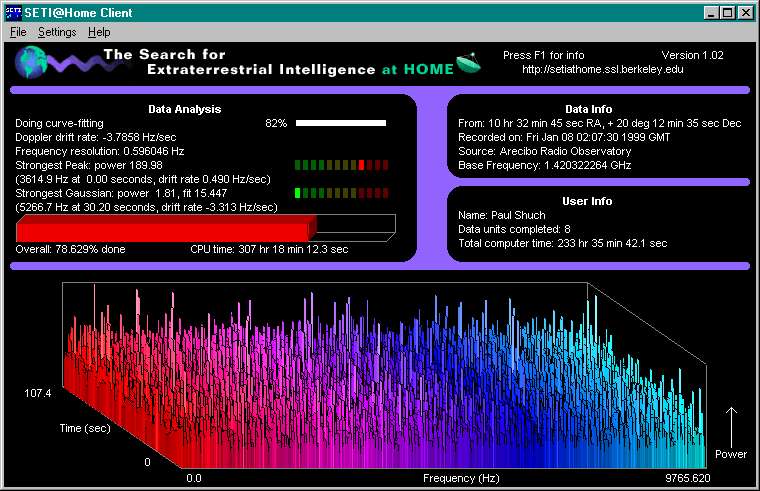Click the Data Analysis panel heading

pos(183,109)
